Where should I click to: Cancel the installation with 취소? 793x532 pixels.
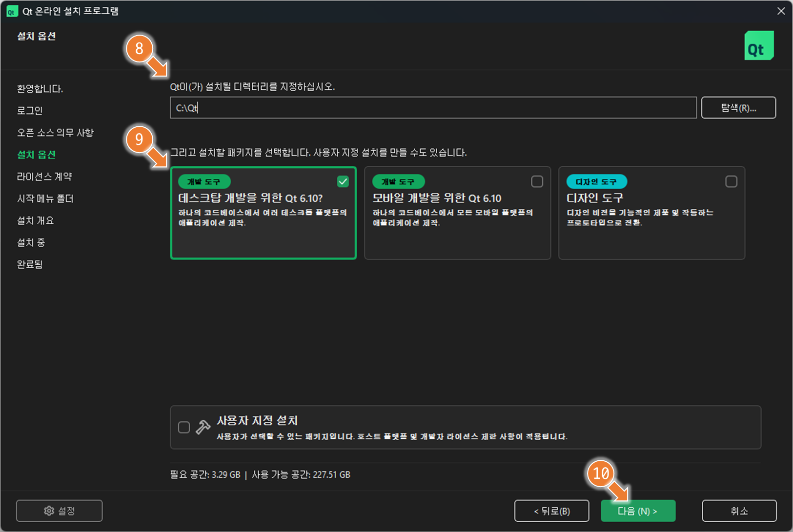click(x=739, y=511)
